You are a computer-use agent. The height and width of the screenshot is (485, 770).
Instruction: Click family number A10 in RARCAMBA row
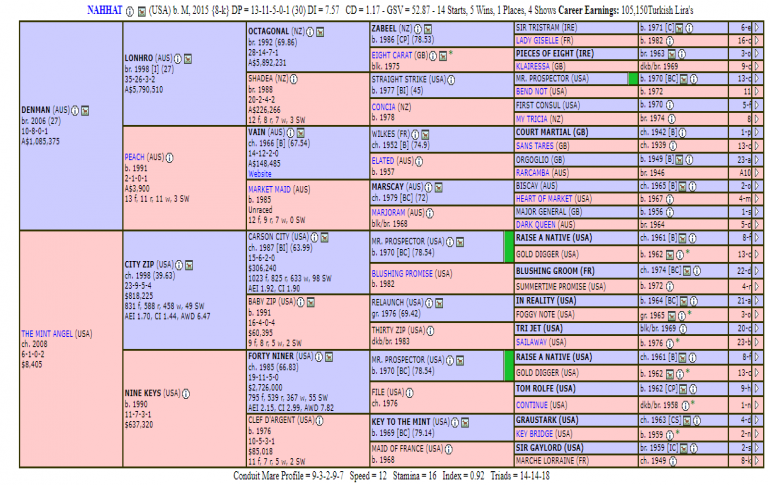click(x=745, y=173)
